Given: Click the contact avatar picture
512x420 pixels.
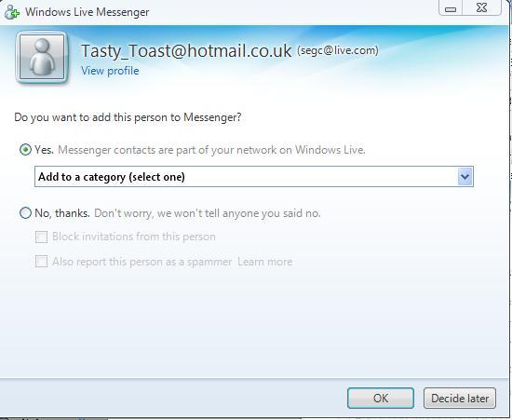Looking at the screenshot, I should click(x=42, y=57).
